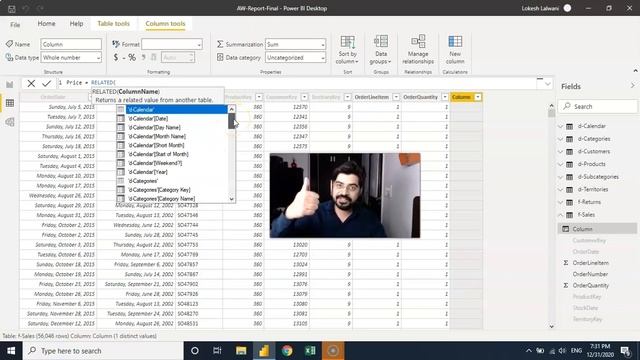Viewport: 640px width, 360px height.
Task: Expand the formula bar
Action: point(548,84)
